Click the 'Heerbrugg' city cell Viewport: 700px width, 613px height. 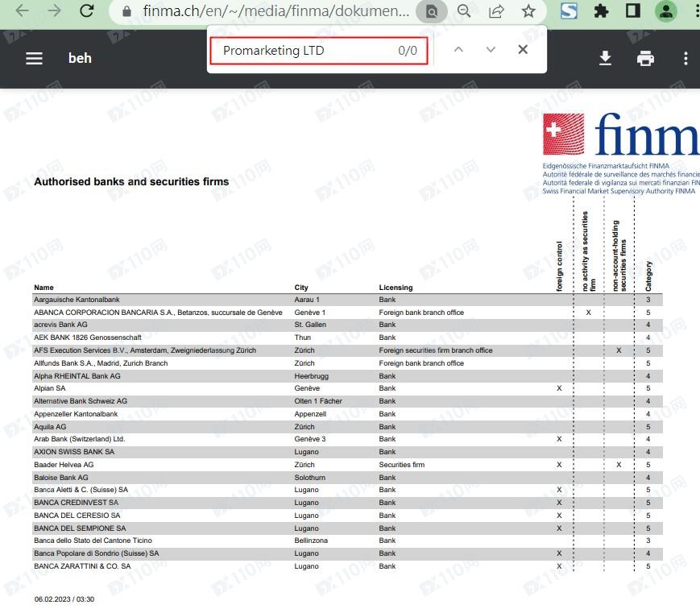pyautogui.click(x=312, y=376)
